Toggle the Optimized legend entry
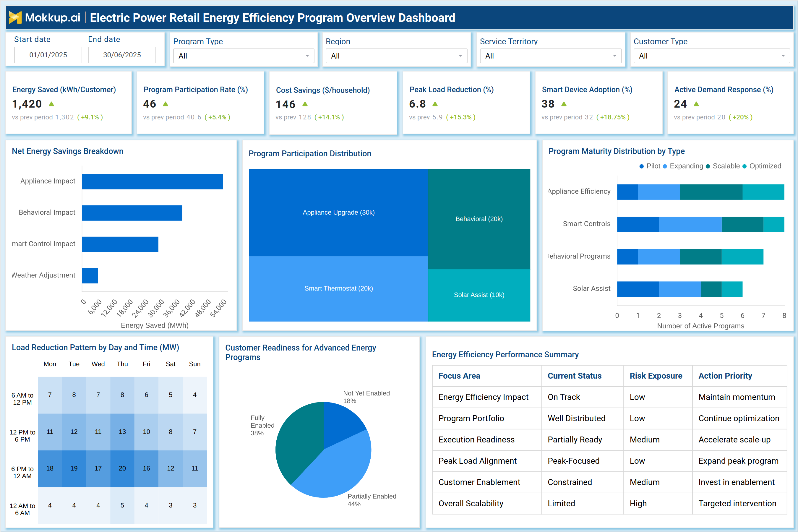Screen dimensions: 798x532 pos(762,166)
